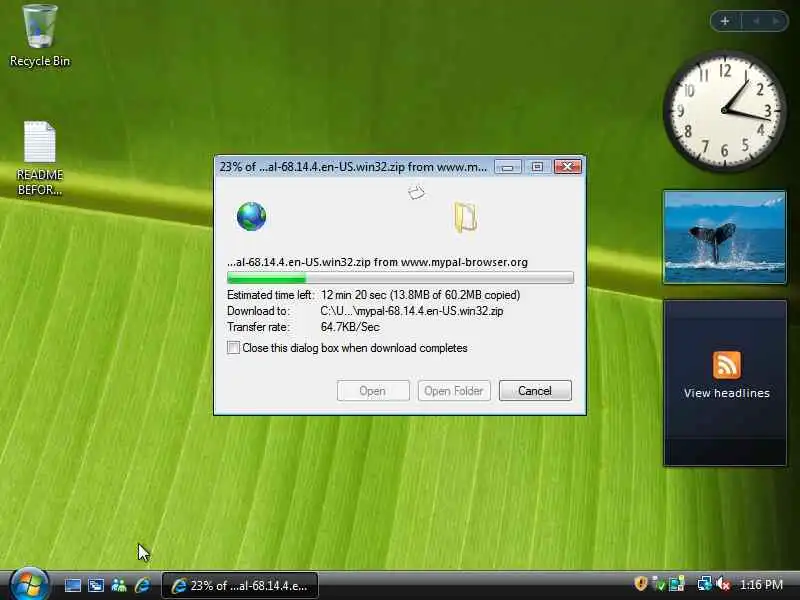
Task: Close the download dialog with the red X
Action: tap(567, 167)
